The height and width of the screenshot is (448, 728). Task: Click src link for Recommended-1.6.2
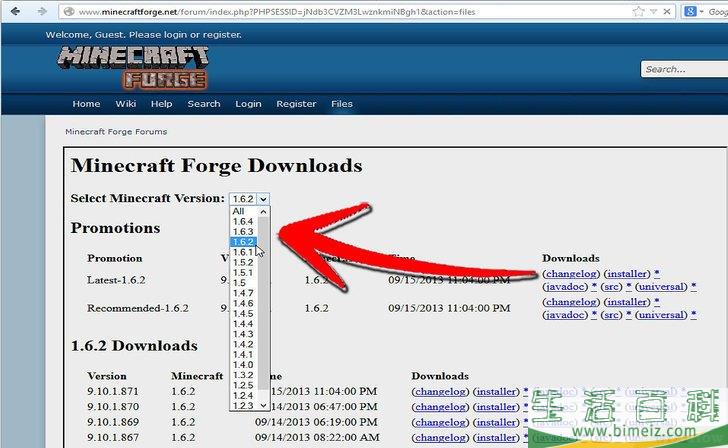click(x=611, y=315)
